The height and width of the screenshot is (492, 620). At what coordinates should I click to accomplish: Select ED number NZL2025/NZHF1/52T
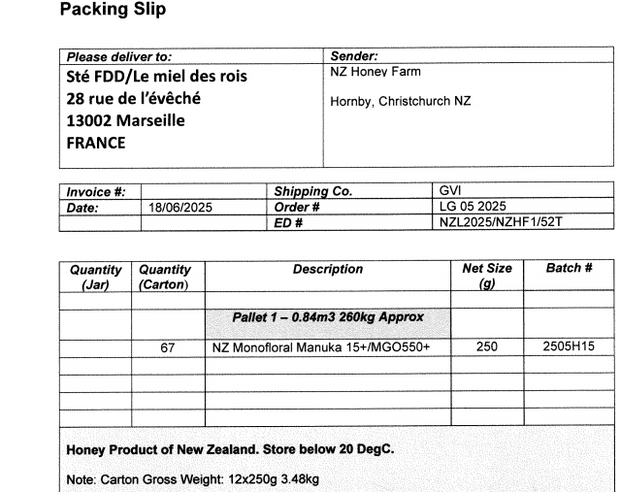click(x=500, y=222)
